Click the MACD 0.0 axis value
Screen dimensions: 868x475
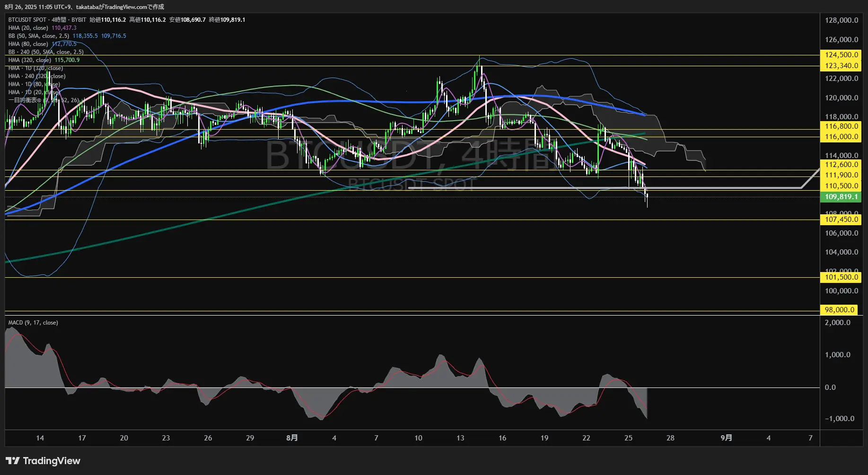click(x=830, y=387)
